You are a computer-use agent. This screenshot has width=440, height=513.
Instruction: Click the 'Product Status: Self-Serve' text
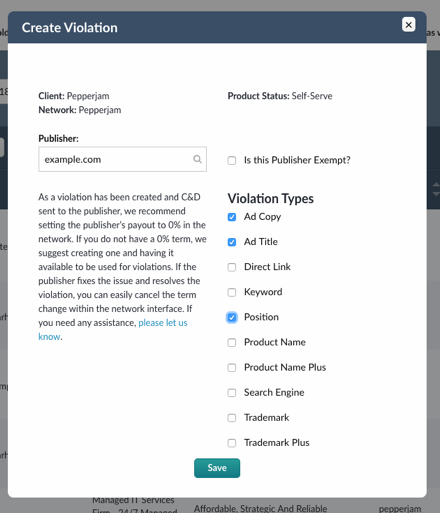click(280, 96)
